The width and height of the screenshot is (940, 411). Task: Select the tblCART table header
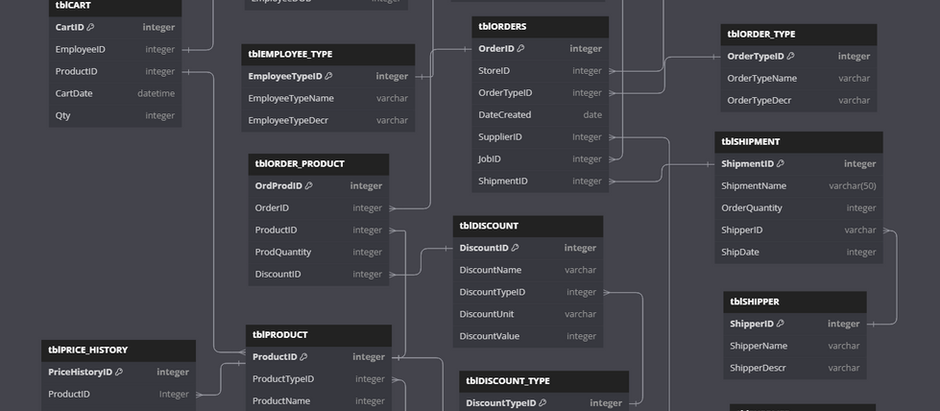115,7
